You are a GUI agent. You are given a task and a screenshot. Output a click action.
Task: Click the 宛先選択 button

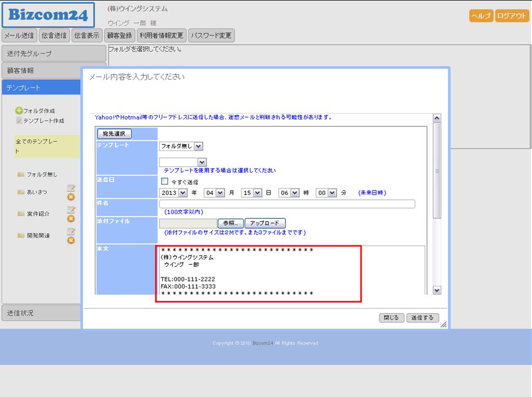tap(114, 134)
